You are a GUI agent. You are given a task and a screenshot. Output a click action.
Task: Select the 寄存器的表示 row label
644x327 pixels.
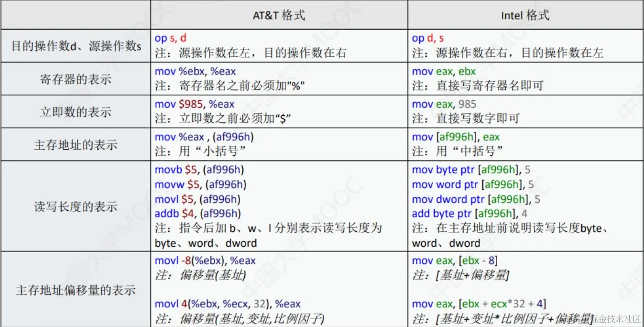click(x=75, y=79)
